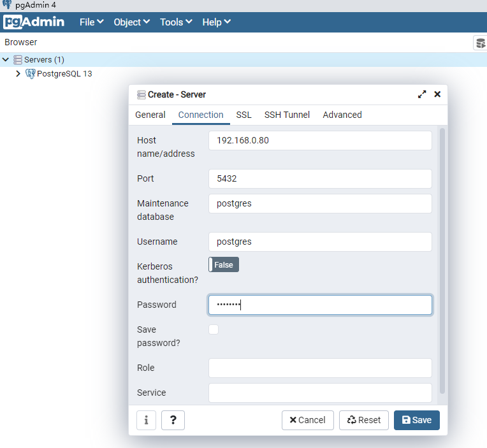Enable the Save password checkbox
Viewport: 487px width, 448px height.
click(x=214, y=329)
